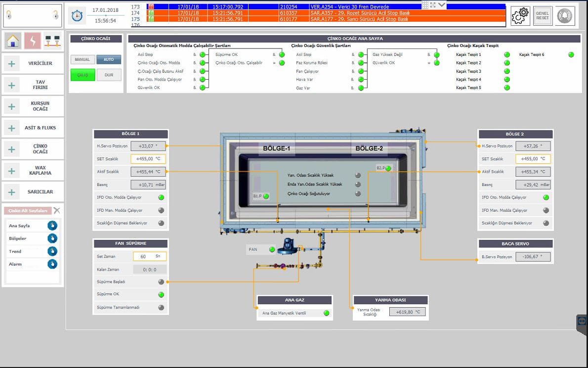Switch furnace to AUTO mode
The height and width of the screenshot is (368, 588).
[x=109, y=59]
